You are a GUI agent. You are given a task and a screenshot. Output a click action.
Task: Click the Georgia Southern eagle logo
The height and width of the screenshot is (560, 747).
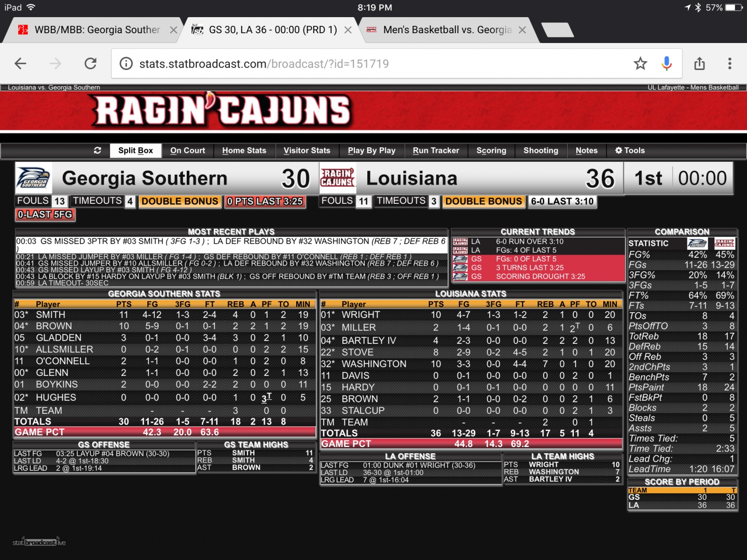[34, 178]
